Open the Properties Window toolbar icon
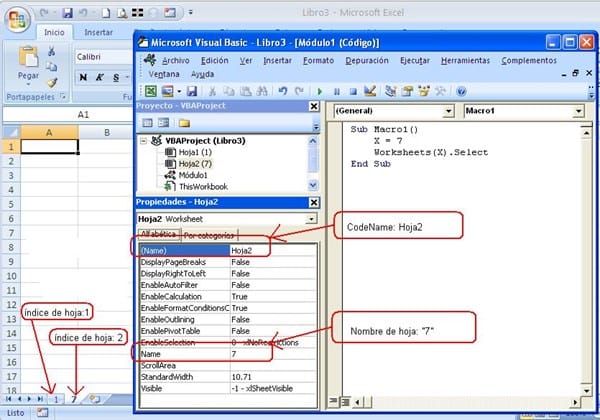The height and width of the screenshot is (420, 600). [x=407, y=91]
